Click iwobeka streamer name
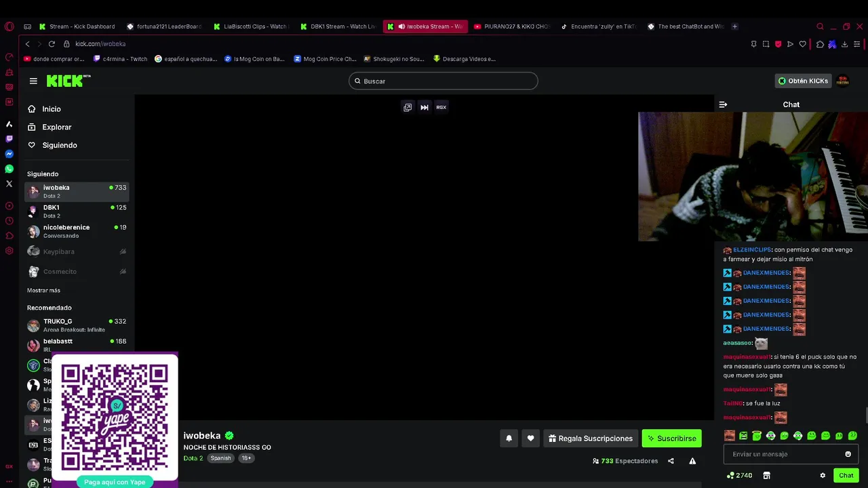Screen dimensions: 868x488 tap(201, 436)
